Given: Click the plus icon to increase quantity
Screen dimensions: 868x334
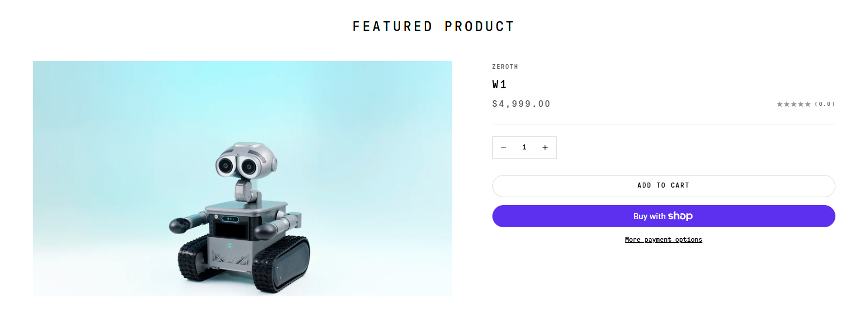Looking at the screenshot, I should [545, 147].
